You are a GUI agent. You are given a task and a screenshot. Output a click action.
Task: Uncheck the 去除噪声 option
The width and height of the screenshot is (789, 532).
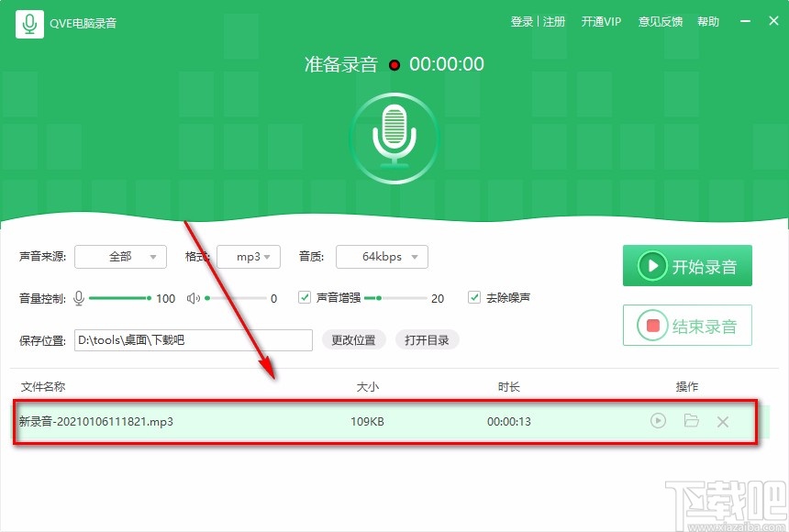[474, 297]
